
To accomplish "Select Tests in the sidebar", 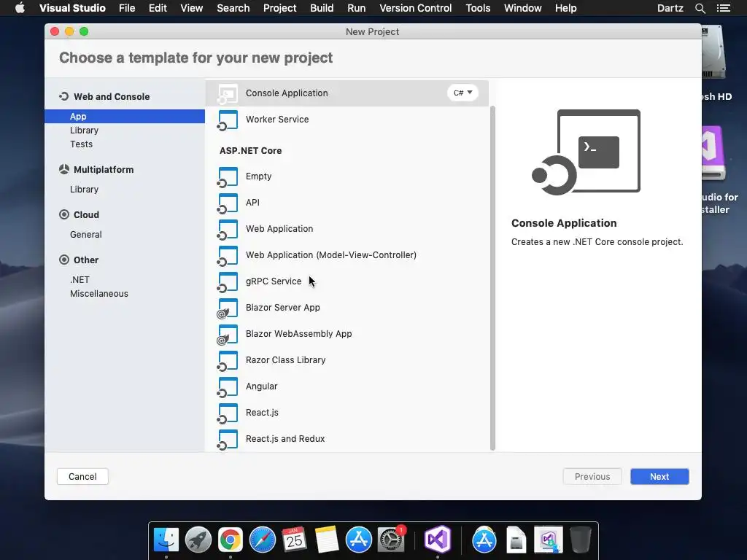I will pos(125,144).
